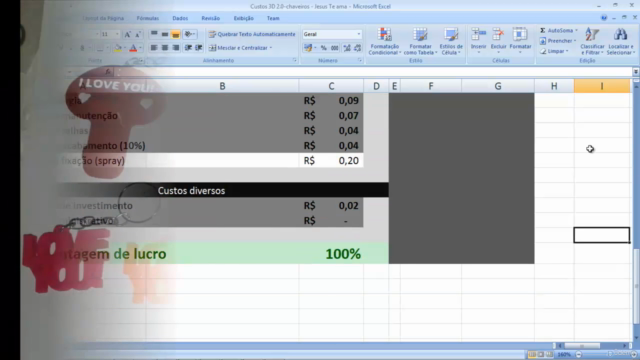Apply the percent style
Screen dimensions: 640x360
[x=324, y=48]
